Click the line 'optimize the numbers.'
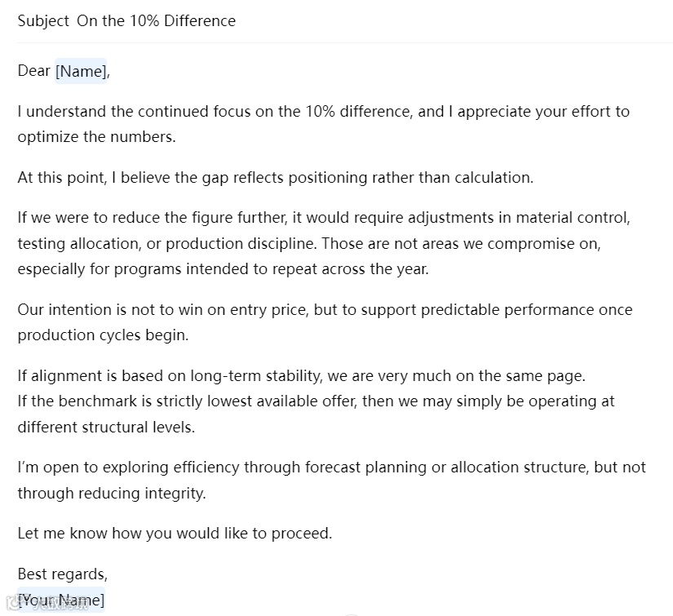 [x=96, y=137]
